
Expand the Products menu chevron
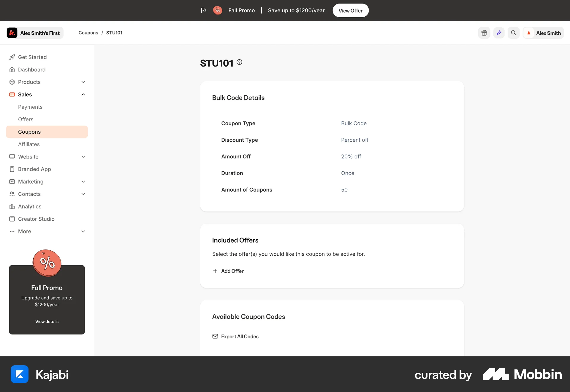83,82
